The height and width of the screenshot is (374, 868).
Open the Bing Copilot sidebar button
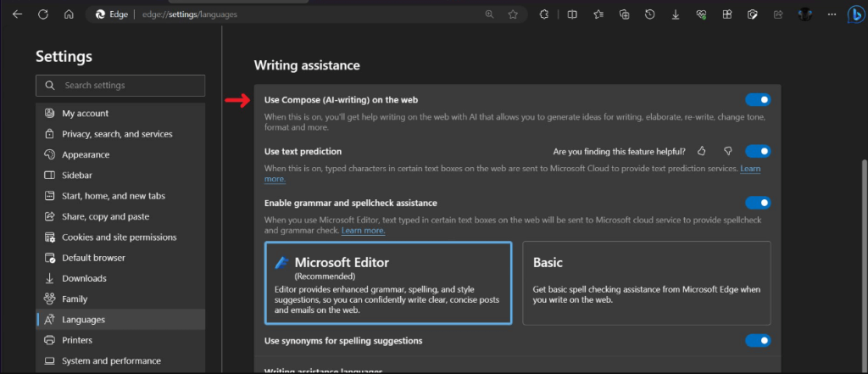856,15
